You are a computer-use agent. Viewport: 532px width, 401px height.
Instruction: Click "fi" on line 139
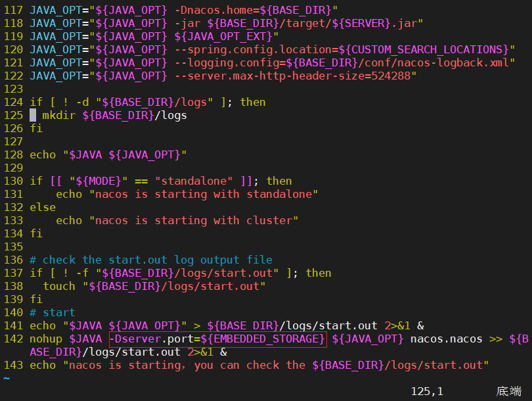(x=36, y=300)
